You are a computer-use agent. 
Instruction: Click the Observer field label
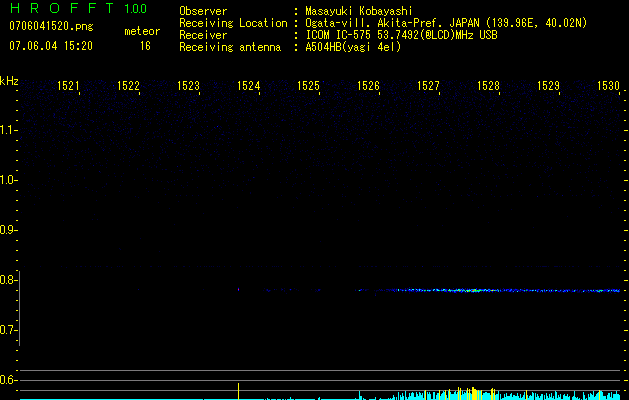203,11
